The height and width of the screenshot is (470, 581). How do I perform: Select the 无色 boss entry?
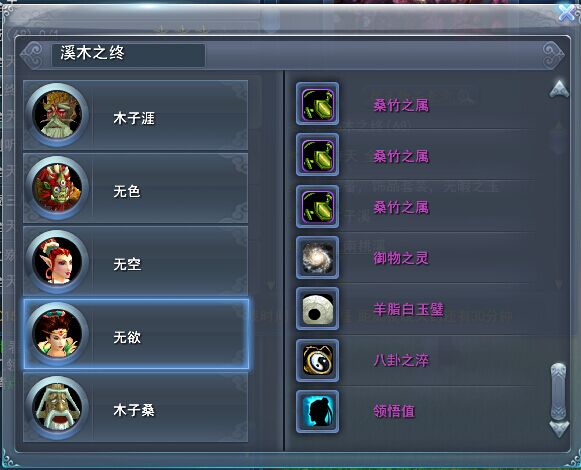click(x=136, y=188)
